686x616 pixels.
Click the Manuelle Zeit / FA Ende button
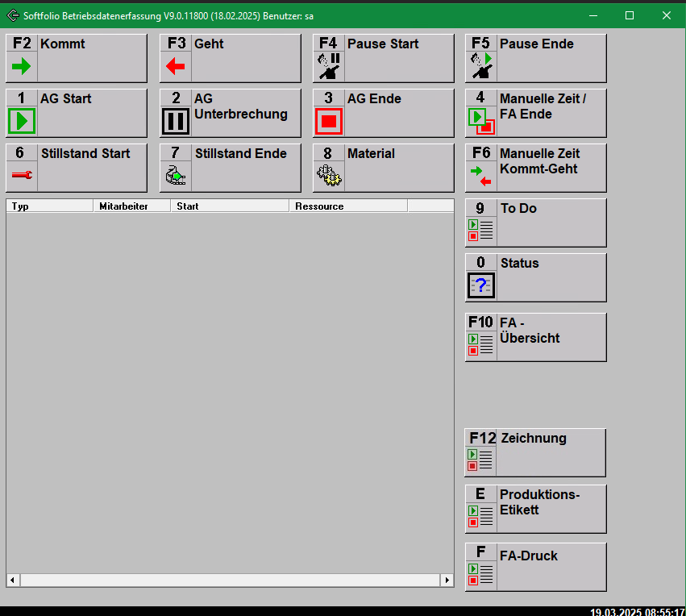point(535,113)
